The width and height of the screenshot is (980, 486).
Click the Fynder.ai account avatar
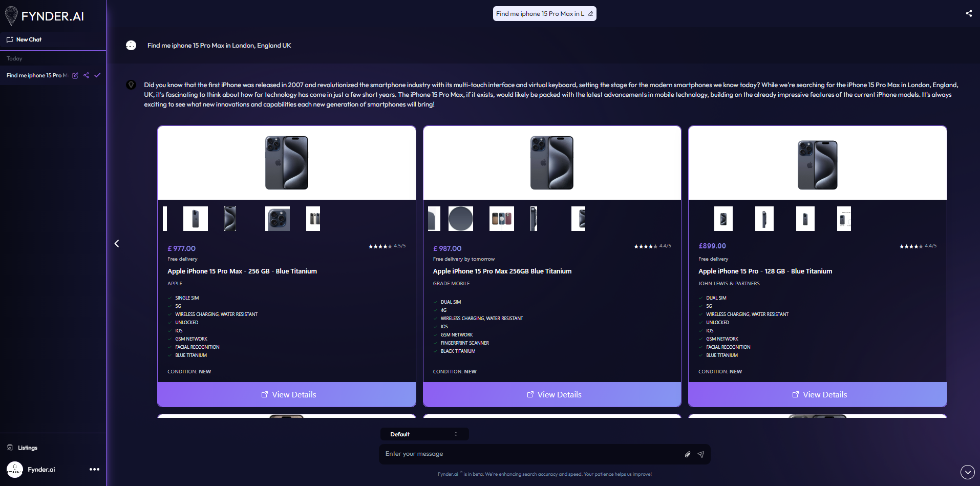pyautogui.click(x=15, y=470)
